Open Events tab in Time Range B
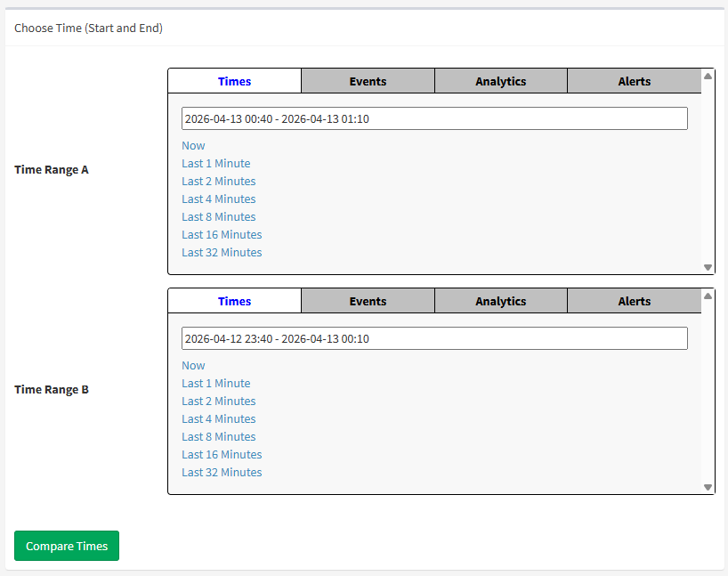728x576 pixels. pos(368,301)
